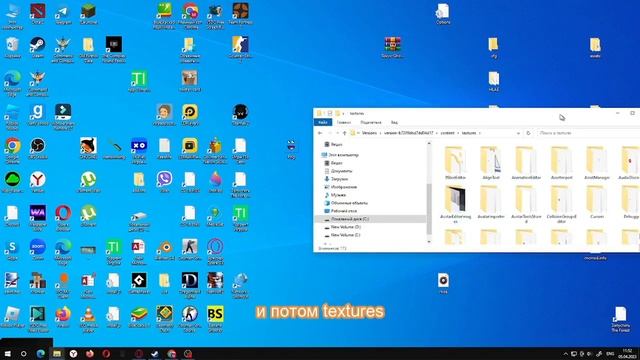Viewport: 640px width, 360px height.
Task: Select the AnimationEditor folder
Action: (x=526, y=163)
